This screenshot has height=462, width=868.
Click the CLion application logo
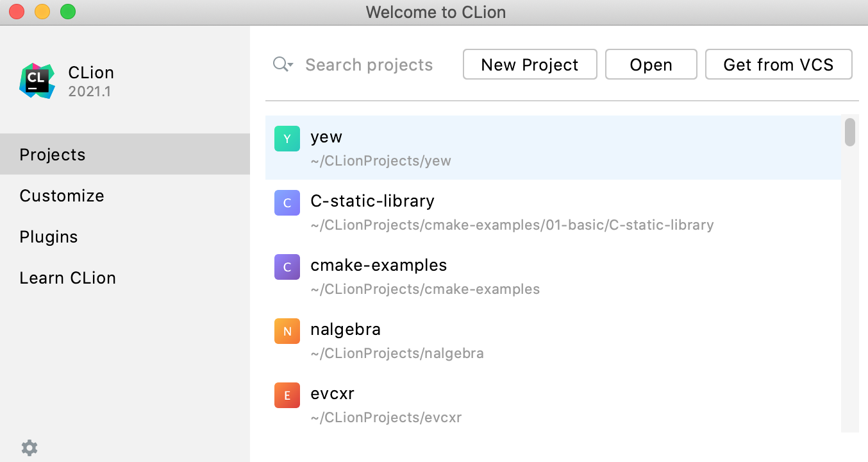pos(37,80)
